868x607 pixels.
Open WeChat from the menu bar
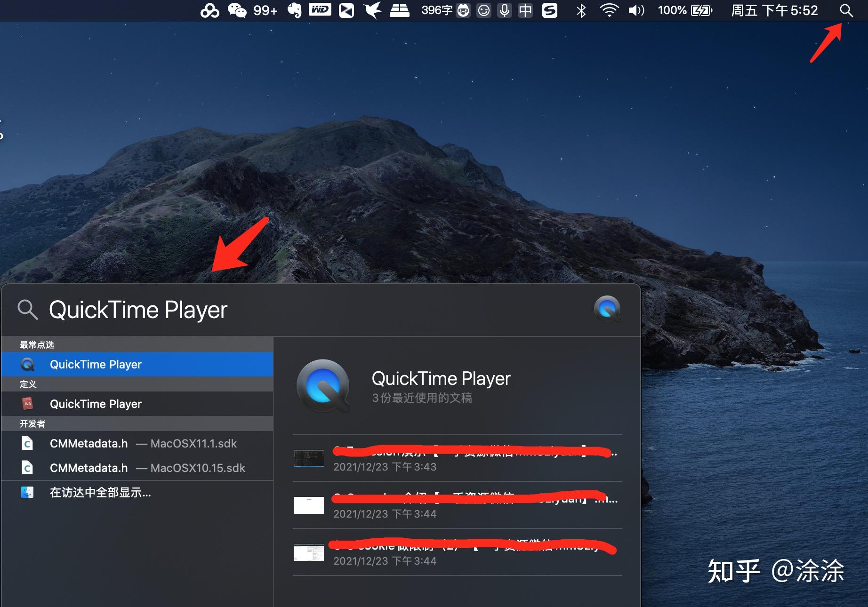click(237, 10)
